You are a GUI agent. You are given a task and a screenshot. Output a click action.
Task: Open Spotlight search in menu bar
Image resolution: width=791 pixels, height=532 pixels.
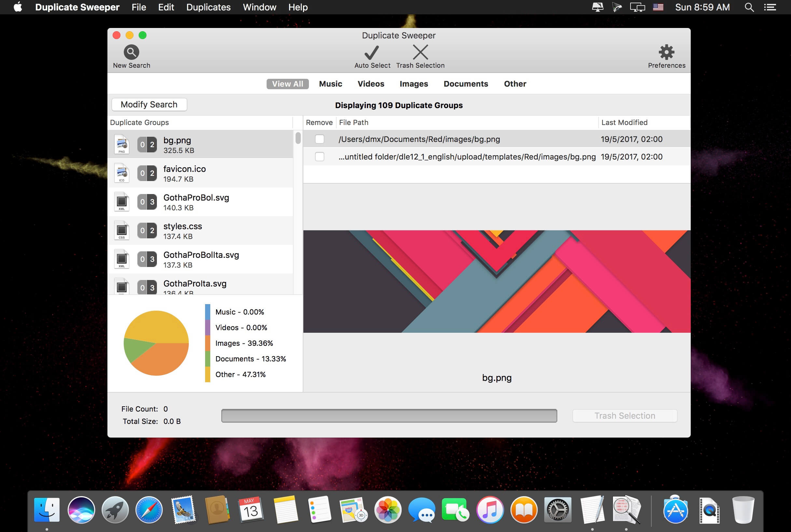749,7
